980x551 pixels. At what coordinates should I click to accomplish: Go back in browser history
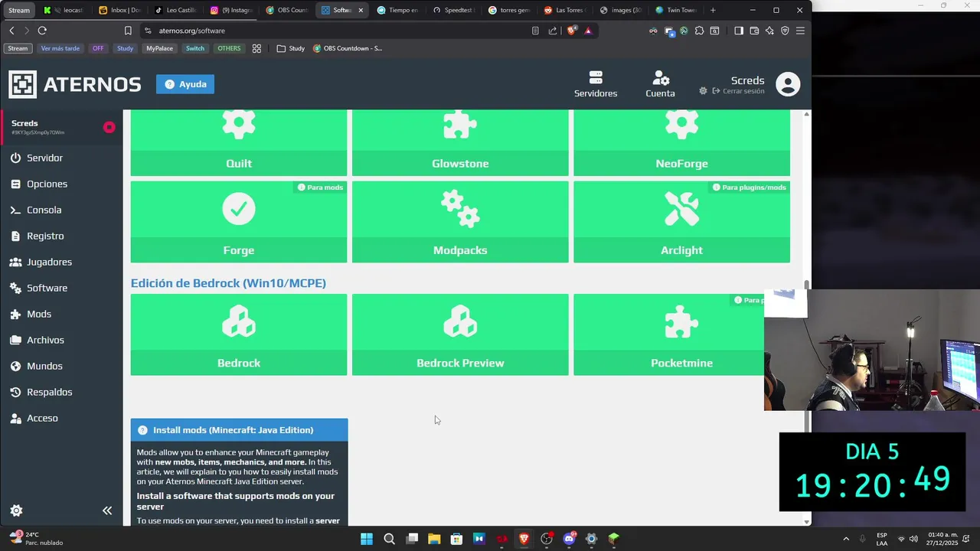[11, 31]
